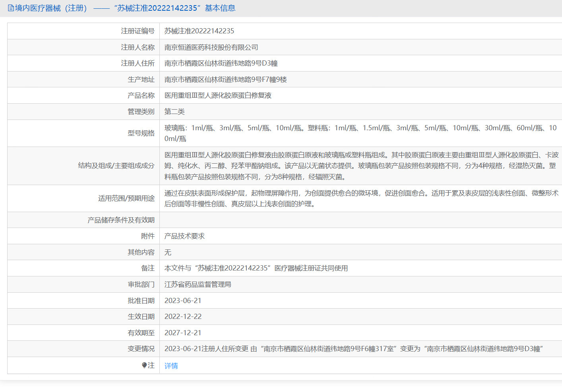This screenshot has height=392, width=562.
Task: Click the 变更情况 change record text
Action: click(x=354, y=349)
